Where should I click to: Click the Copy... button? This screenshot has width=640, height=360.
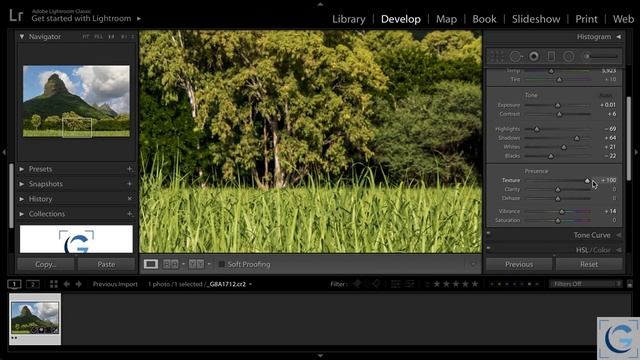click(46, 264)
